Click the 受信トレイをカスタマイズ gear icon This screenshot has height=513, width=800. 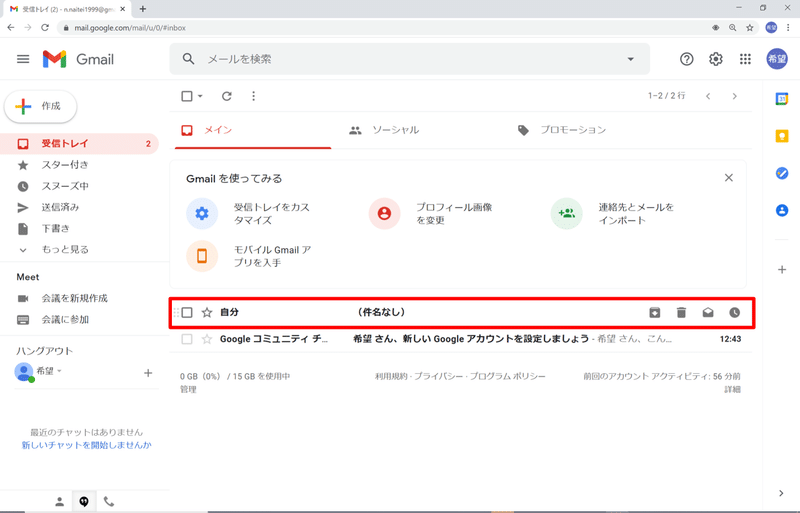tap(202, 213)
